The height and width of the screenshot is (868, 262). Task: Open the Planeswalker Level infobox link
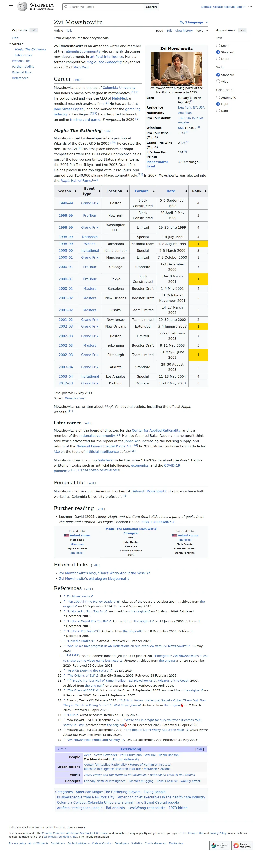[x=157, y=164]
